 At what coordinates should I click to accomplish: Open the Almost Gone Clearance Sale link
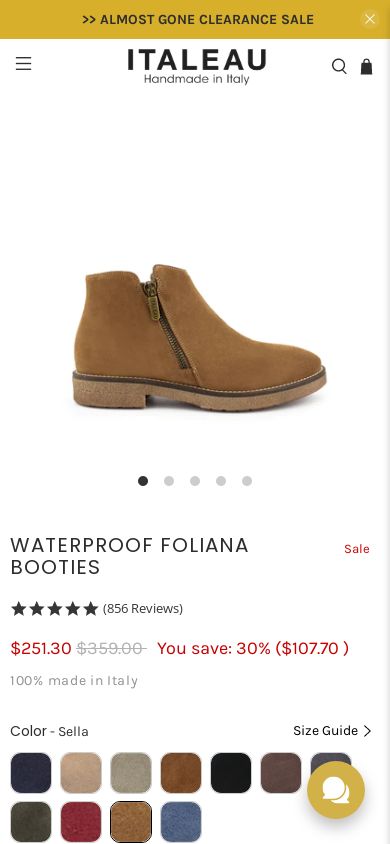tap(197, 19)
